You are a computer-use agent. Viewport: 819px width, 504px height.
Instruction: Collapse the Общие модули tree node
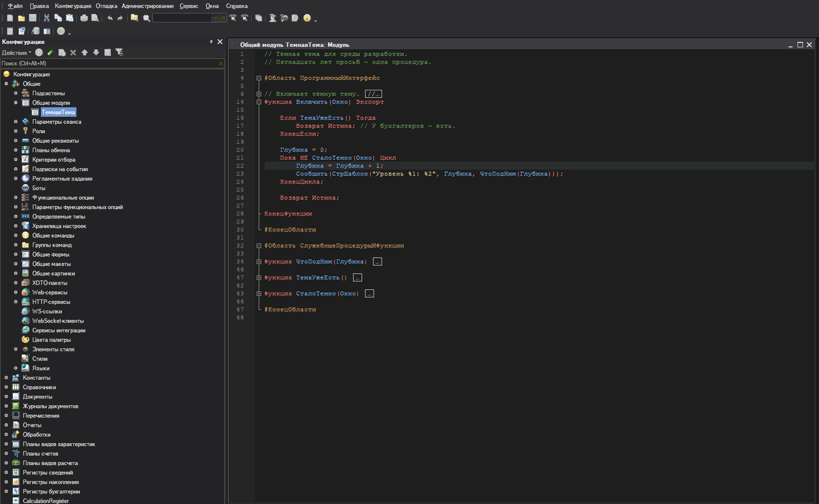(x=15, y=103)
